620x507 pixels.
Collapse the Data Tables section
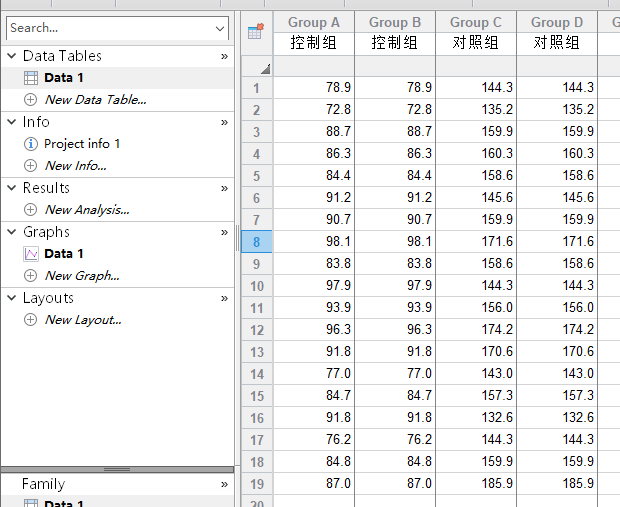[12, 56]
